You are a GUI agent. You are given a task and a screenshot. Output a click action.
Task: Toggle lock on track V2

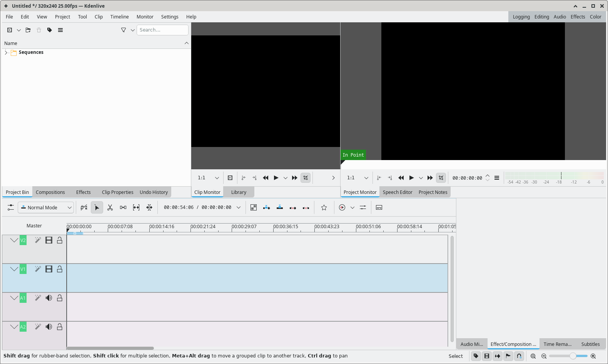click(60, 240)
